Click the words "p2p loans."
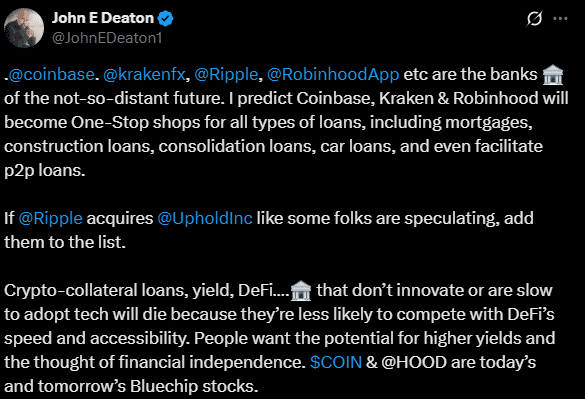The image size is (585, 399). (x=45, y=170)
